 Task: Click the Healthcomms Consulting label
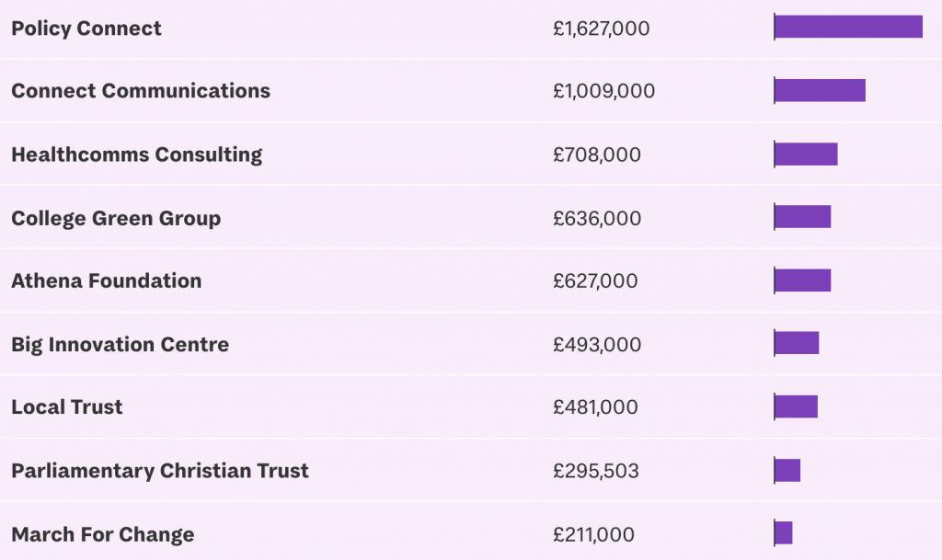(136, 154)
